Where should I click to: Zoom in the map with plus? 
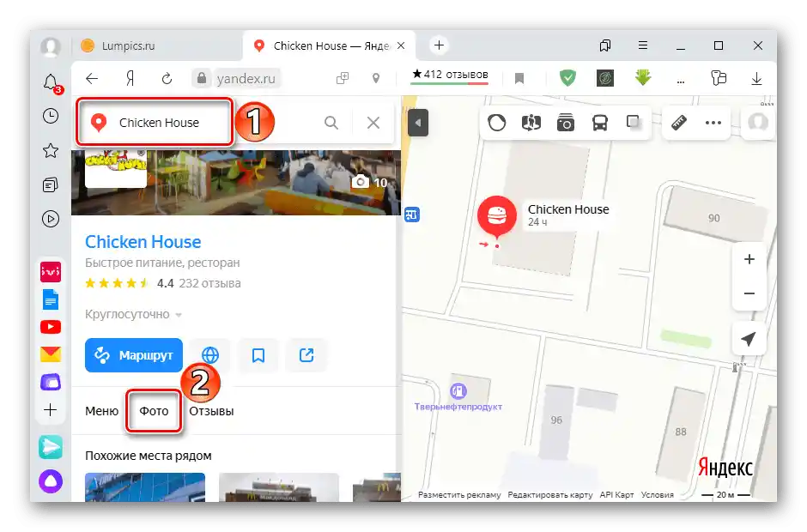(x=749, y=259)
